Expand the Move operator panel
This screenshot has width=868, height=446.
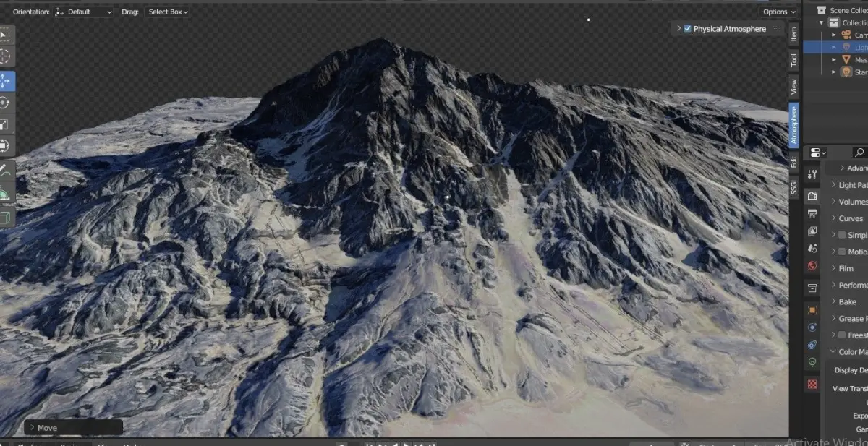point(31,428)
